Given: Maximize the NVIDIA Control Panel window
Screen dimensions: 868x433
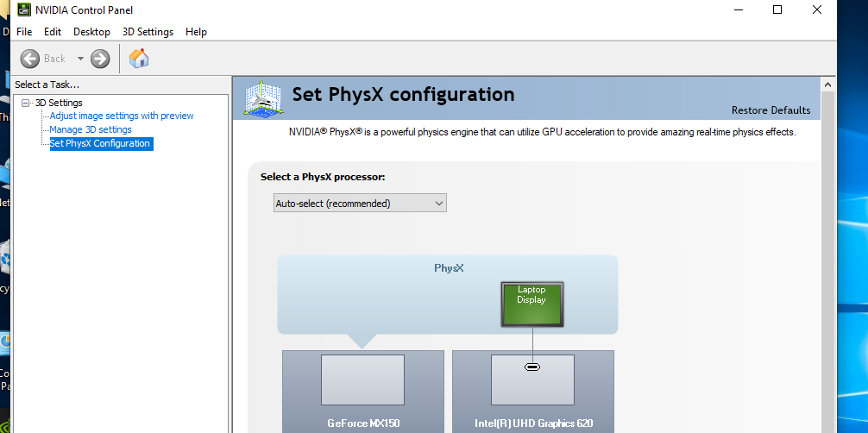Looking at the screenshot, I should pos(777,9).
